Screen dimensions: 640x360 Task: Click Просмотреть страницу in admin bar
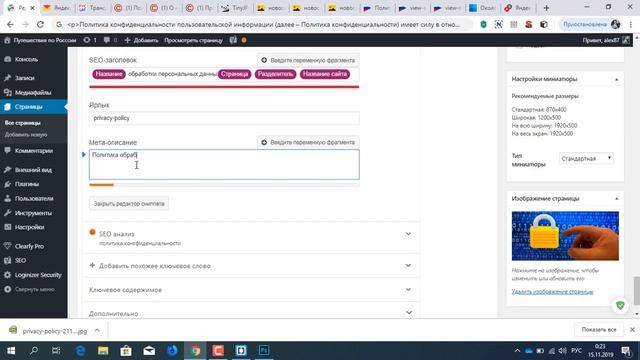[193, 40]
